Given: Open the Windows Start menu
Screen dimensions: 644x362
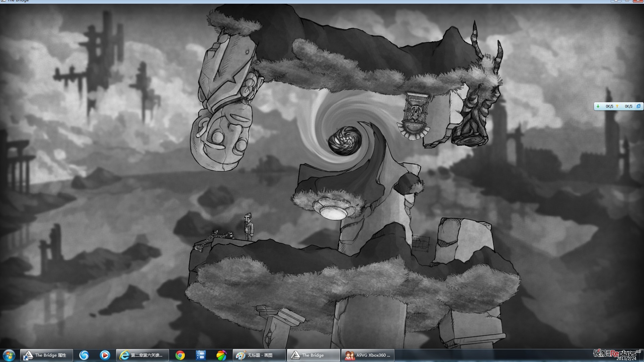Looking at the screenshot, I should (9, 355).
